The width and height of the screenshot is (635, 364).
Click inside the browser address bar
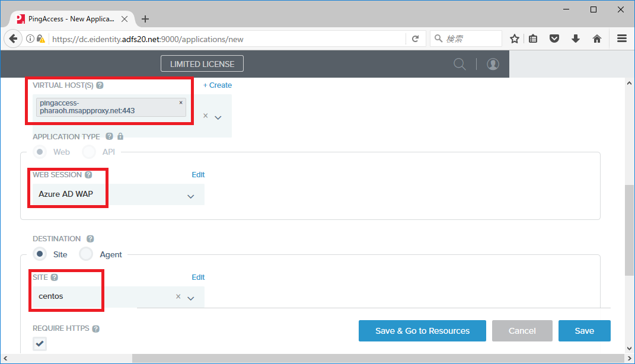point(237,38)
